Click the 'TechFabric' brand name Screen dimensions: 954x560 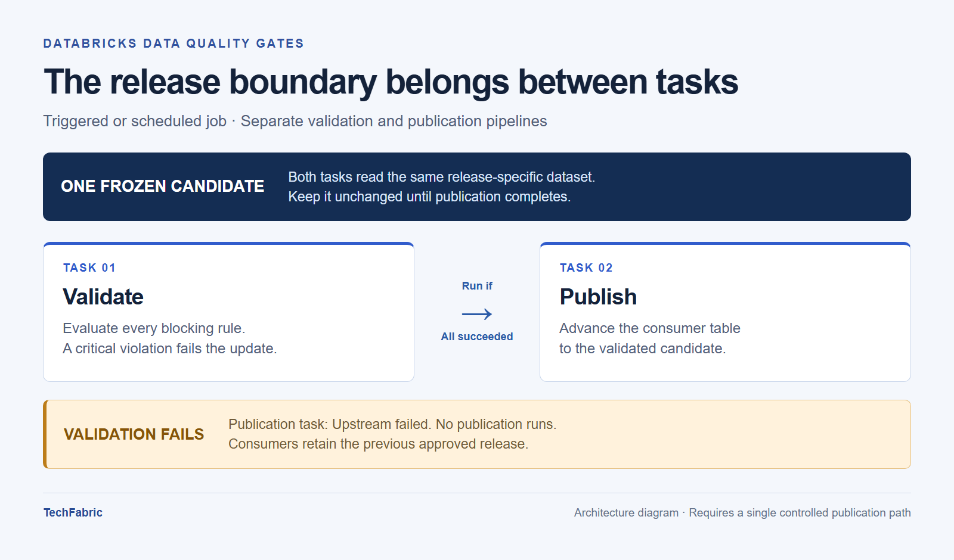click(x=73, y=512)
